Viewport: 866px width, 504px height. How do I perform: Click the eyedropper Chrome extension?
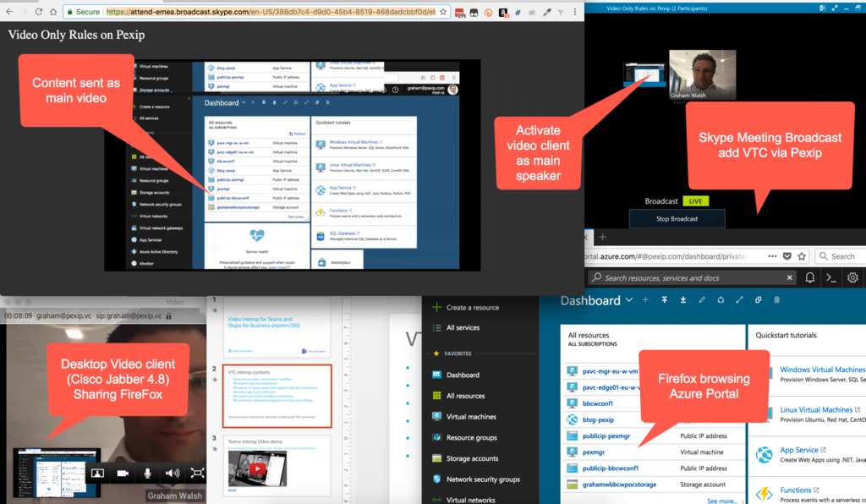click(546, 12)
